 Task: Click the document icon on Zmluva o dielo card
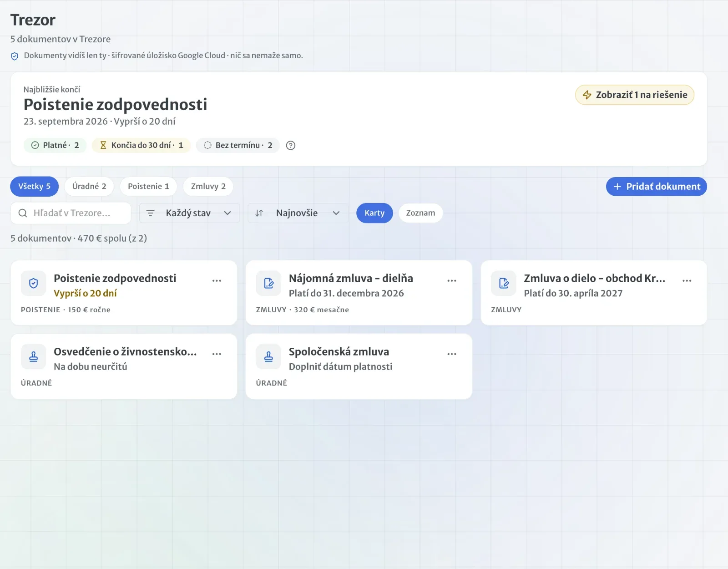(x=504, y=284)
